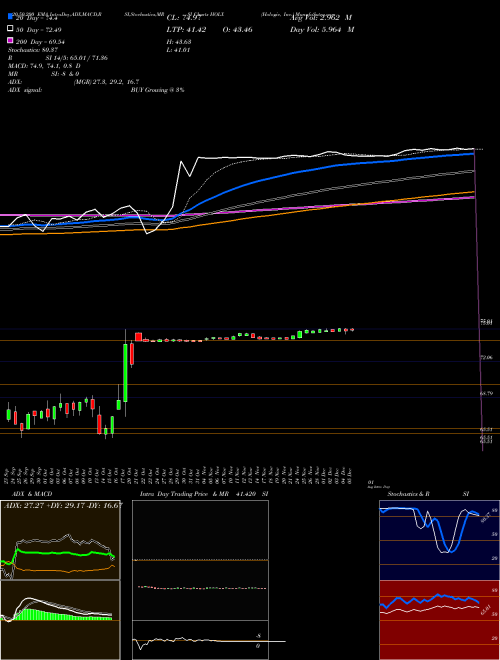Open the blue Stochastics chart panel
This screenshot has height=660, width=500.
(x=439, y=540)
